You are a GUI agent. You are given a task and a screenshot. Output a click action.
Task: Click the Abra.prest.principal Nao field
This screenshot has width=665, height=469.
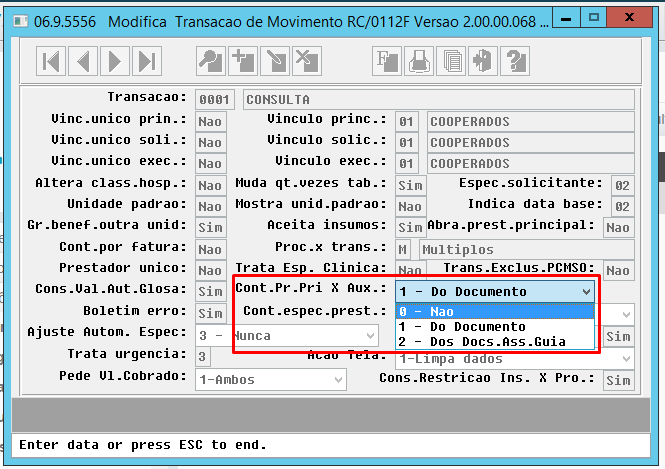618,228
